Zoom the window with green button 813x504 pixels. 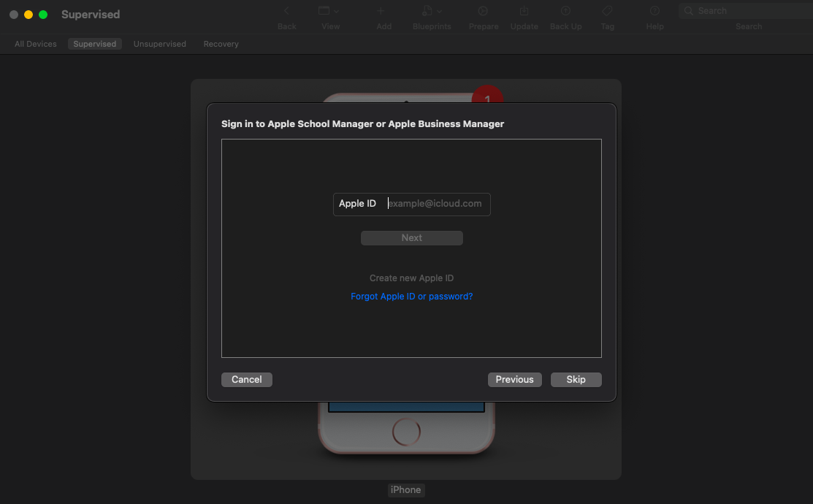tap(43, 15)
